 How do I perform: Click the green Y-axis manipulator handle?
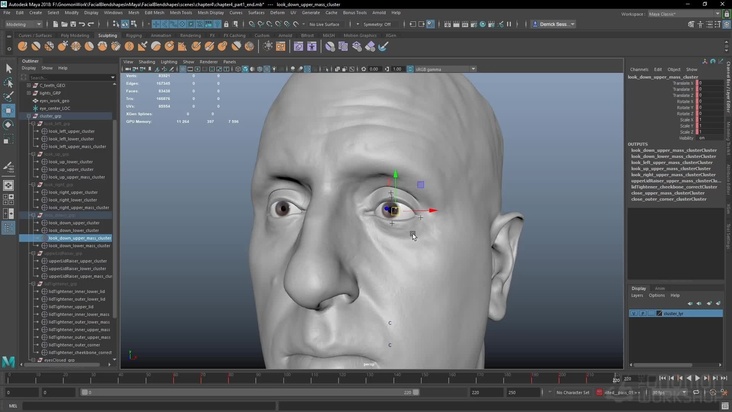(395, 173)
